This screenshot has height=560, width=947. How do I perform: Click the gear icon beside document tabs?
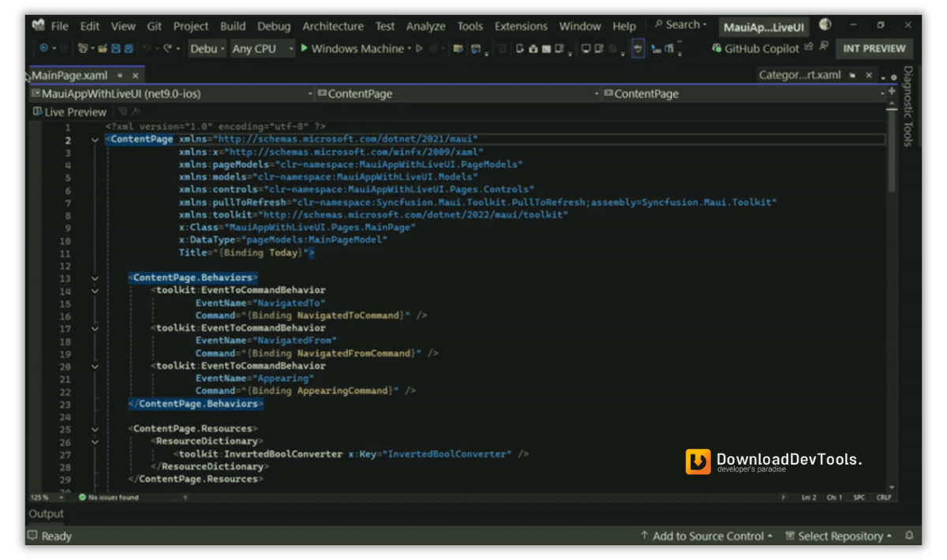click(893, 77)
